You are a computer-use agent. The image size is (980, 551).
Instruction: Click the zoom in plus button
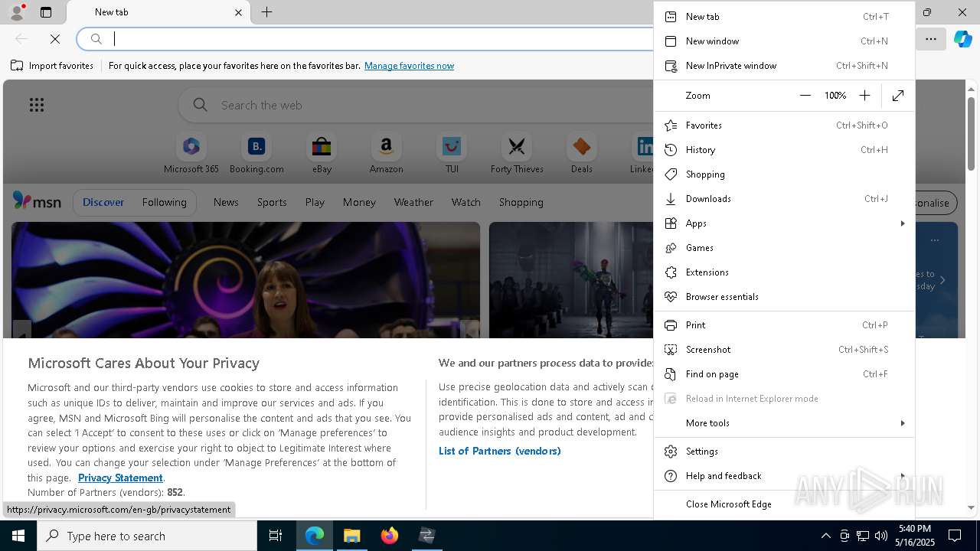(x=864, y=96)
